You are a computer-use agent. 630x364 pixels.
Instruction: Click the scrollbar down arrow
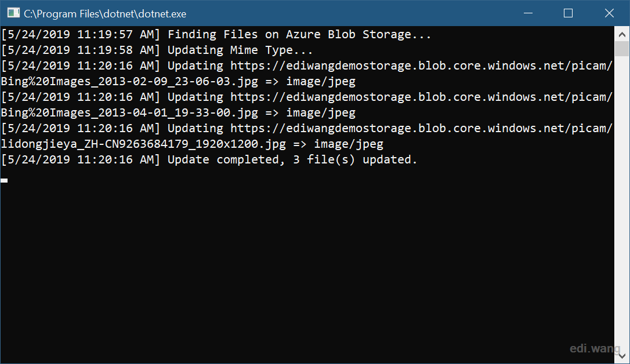click(x=622, y=356)
